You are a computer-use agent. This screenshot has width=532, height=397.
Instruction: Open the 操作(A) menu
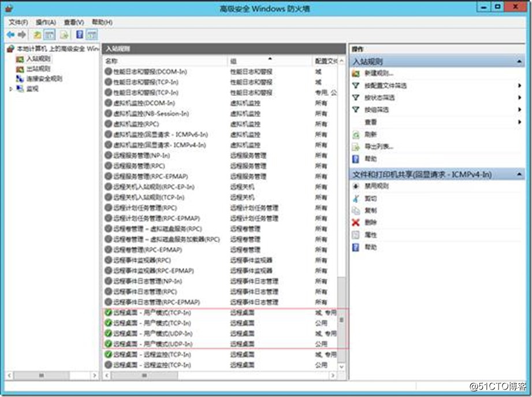[46, 23]
